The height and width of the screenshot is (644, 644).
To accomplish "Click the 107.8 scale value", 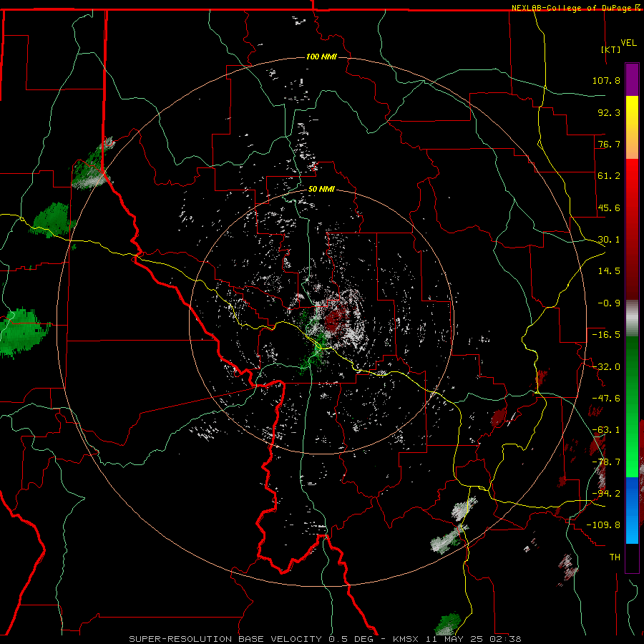I will [x=606, y=80].
